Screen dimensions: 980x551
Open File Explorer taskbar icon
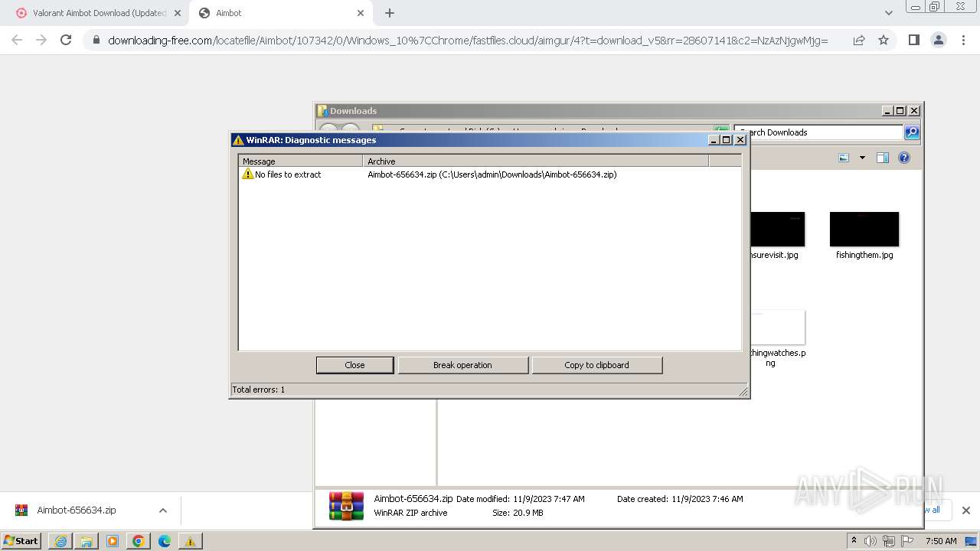pos(87,541)
